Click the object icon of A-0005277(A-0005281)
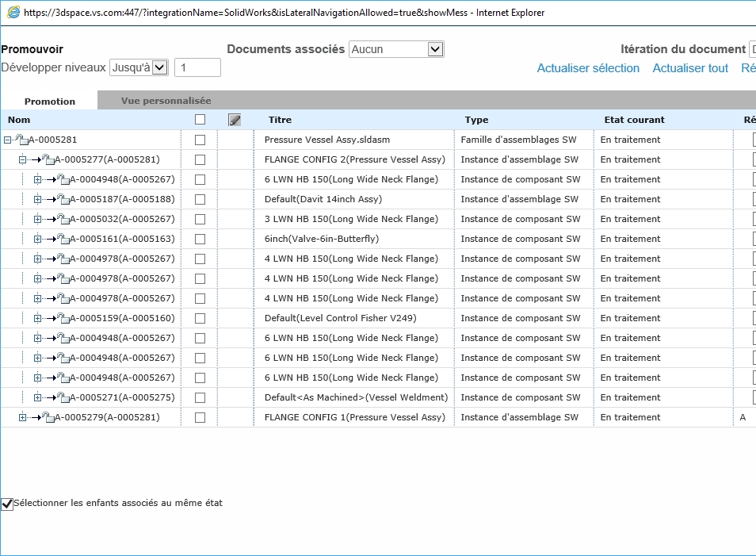Screen dimensions: 756x556 (x=48, y=159)
